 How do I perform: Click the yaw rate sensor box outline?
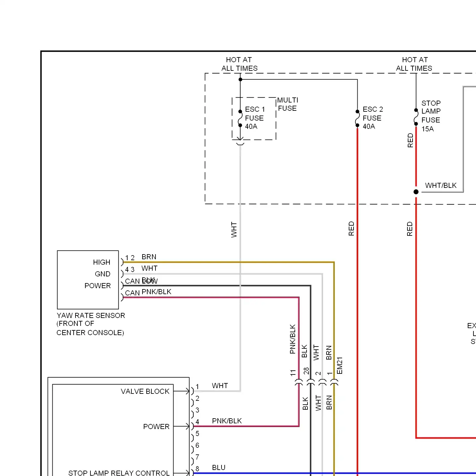click(x=88, y=280)
